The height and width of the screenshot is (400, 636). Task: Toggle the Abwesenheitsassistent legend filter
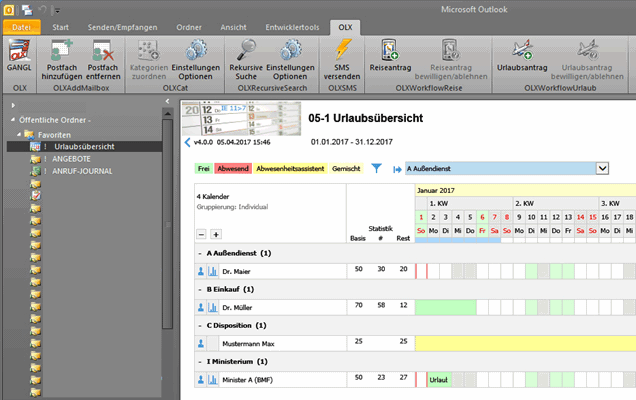click(x=290, y=169)
